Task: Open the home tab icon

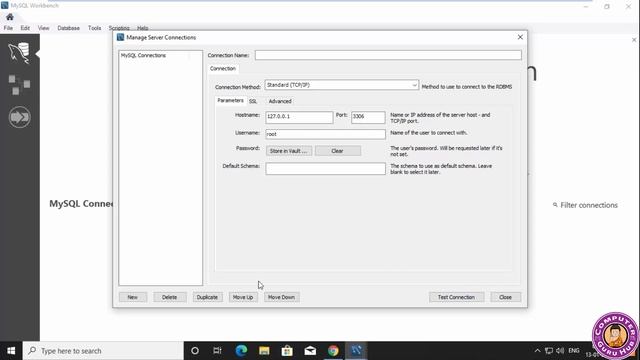Action: [10, 17]
